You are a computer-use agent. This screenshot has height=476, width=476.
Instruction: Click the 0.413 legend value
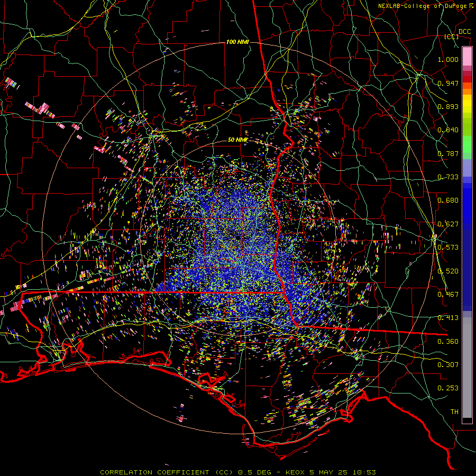[x=448, y=318]
